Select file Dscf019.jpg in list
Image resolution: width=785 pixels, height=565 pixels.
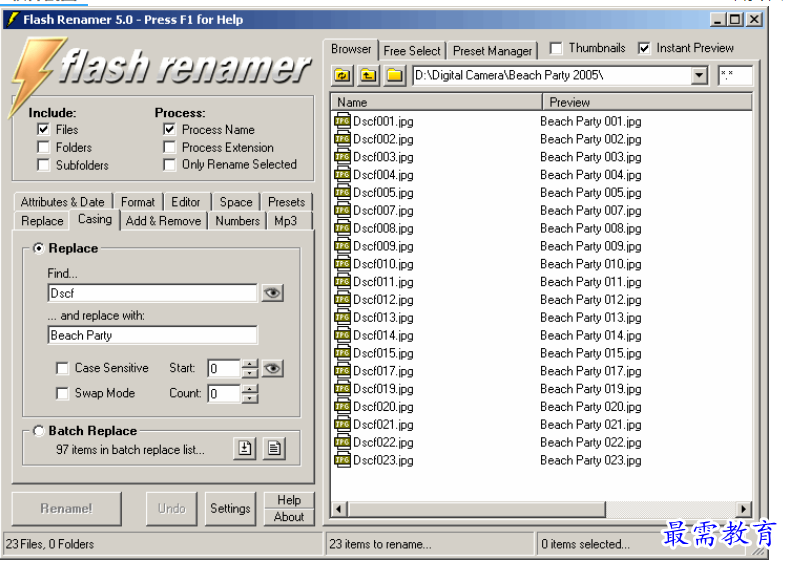[x=383, y=389]
